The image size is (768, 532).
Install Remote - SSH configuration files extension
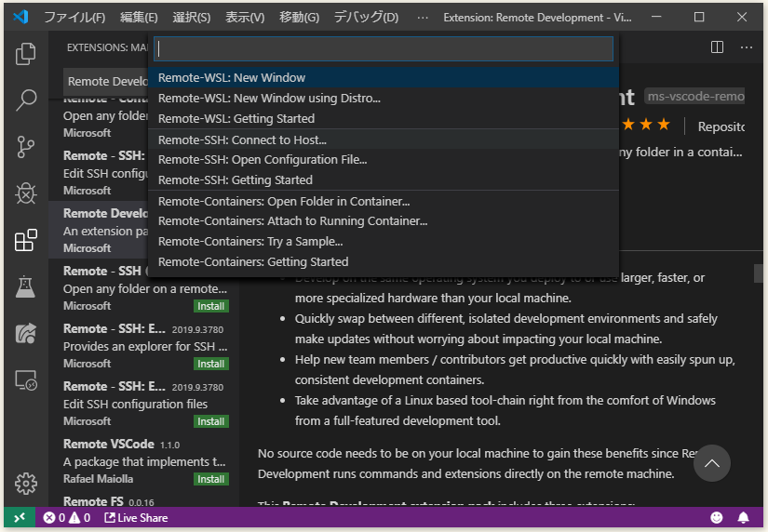tap(210, 421)
